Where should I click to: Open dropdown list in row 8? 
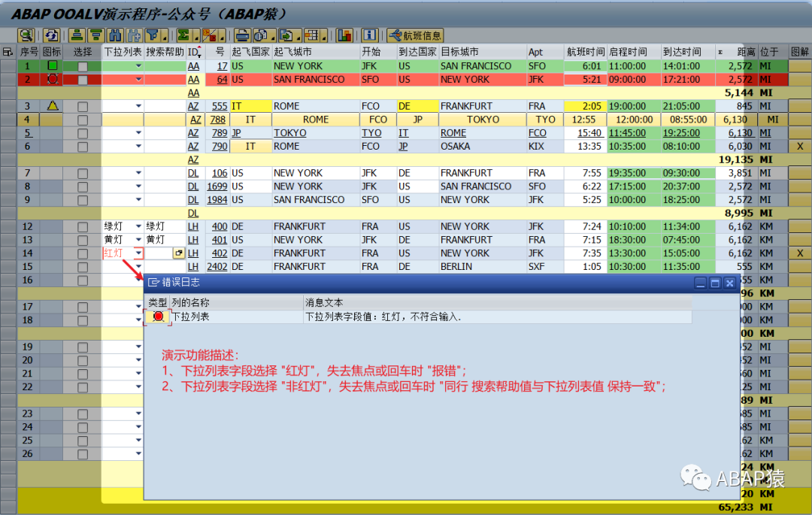138,186
